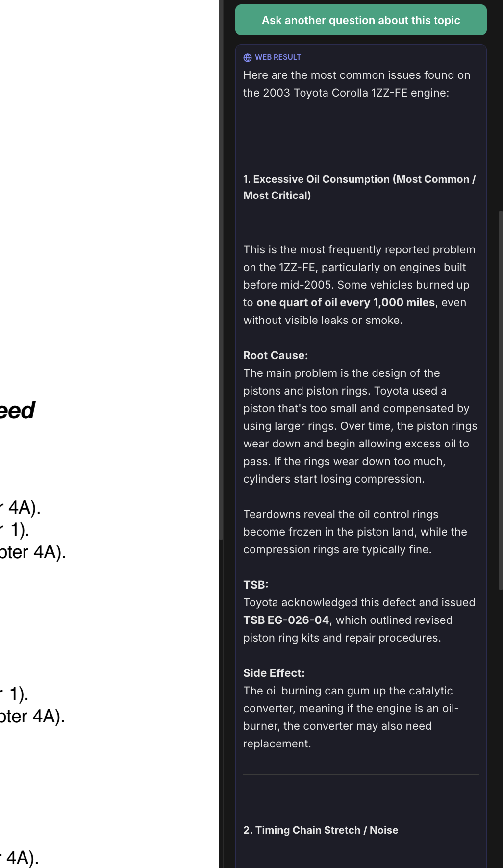Viewport: 503px width, 868px height.
Task: Click the intro sentence about 2003 Toyota Corolla
Action: pyautogui.click(x=356, y=84)
